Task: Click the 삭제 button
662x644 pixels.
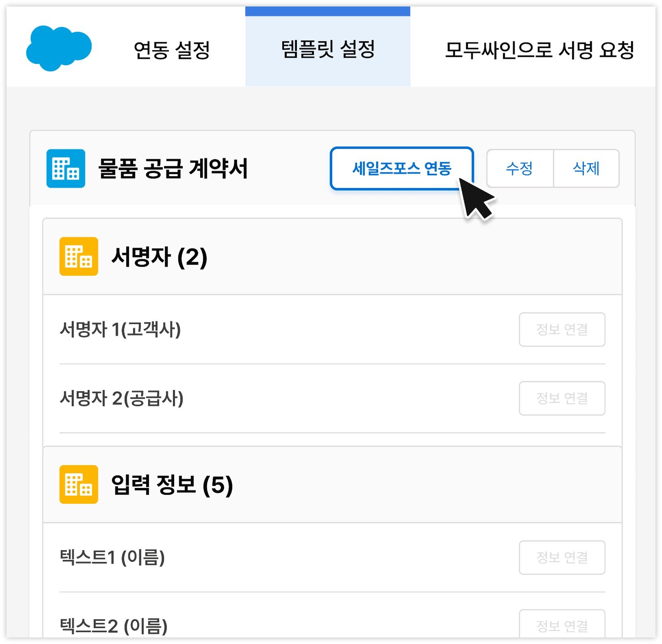Action: (586, 168)
